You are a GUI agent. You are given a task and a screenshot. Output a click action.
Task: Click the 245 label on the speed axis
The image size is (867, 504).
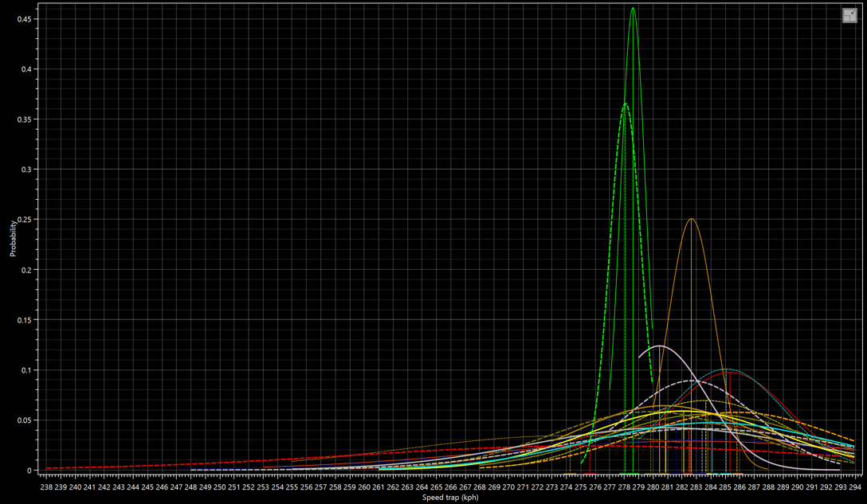tap(147, 486)
